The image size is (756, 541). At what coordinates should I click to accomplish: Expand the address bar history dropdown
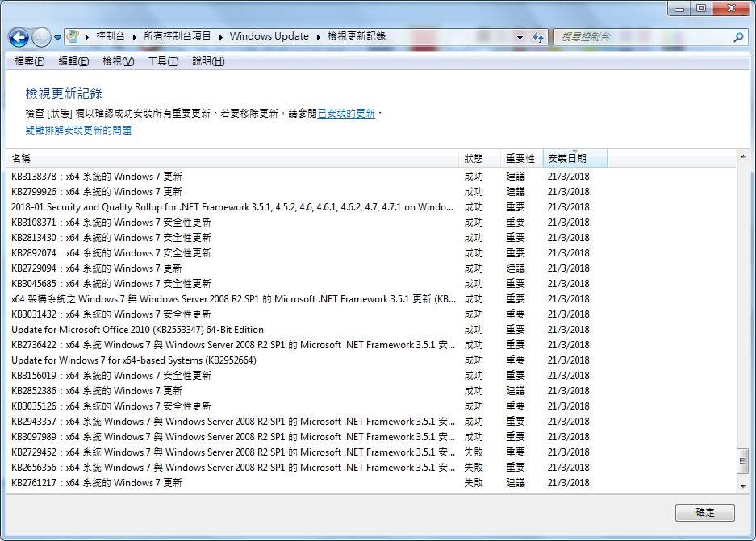(x=520, y=36)
